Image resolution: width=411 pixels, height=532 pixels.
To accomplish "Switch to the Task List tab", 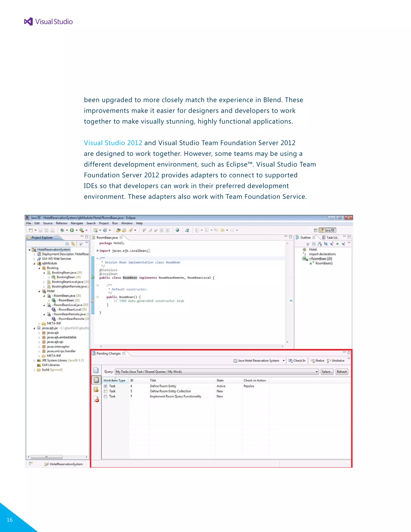I will click(x=330, y=237).
